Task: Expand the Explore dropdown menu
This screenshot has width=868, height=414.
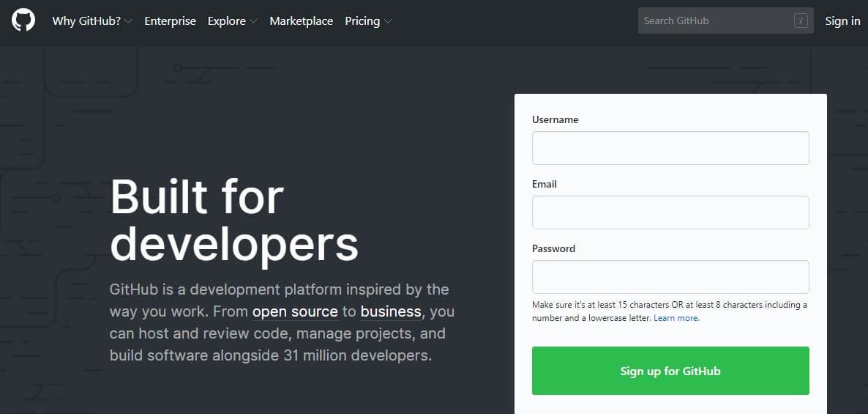Action: pyautogui.click(x=233, y=21)
